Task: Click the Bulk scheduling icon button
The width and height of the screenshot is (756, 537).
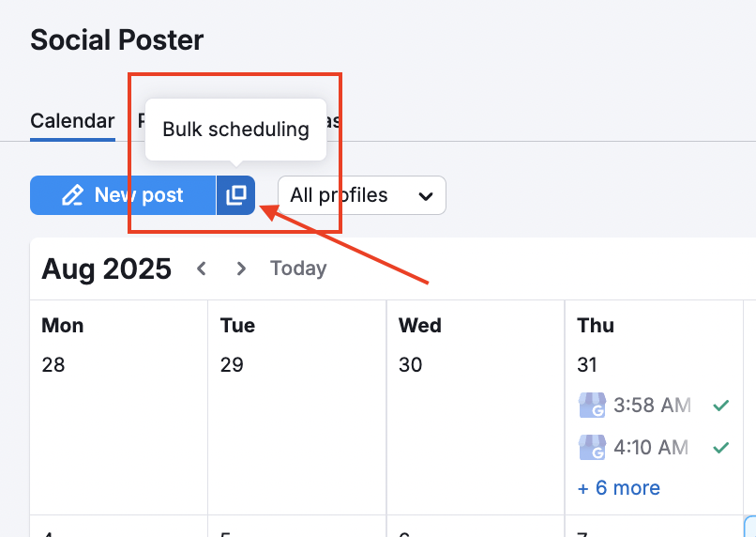Action: (235, 195)
